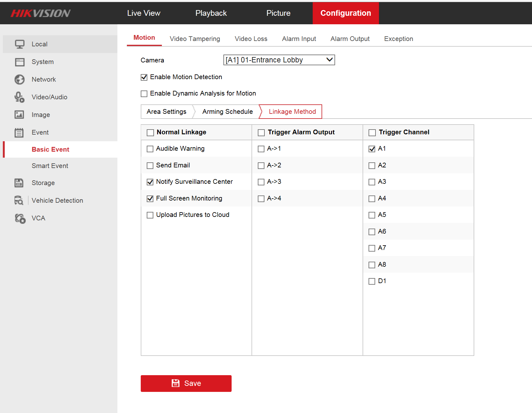Click the System window icon

[x=20, y=62]
